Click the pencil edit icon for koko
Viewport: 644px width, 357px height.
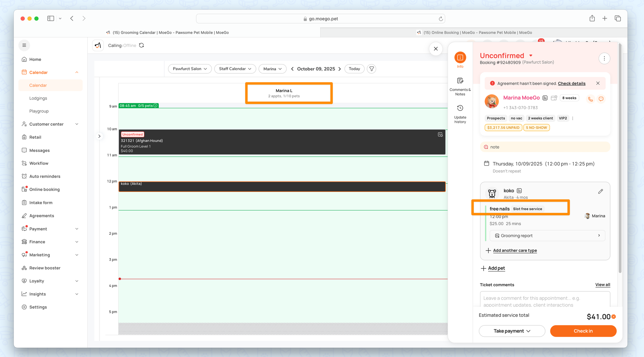point(601,192)
